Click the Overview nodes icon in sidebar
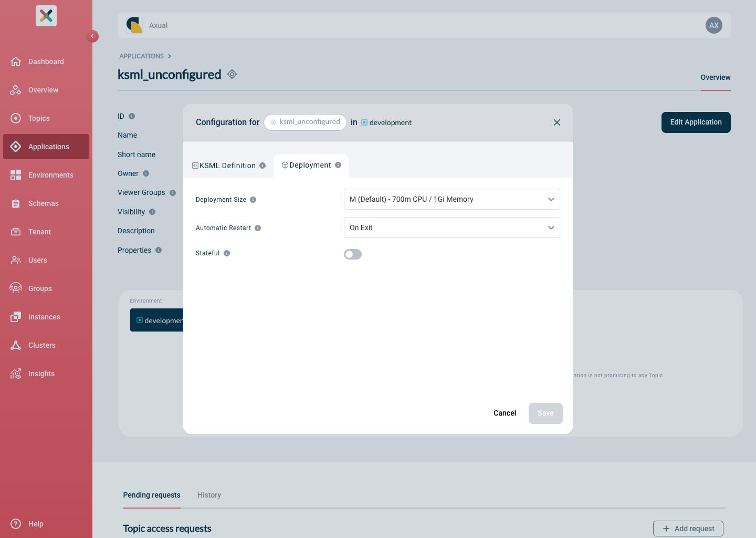The width and height of the screenshot is (756, 538). (16, 90)
